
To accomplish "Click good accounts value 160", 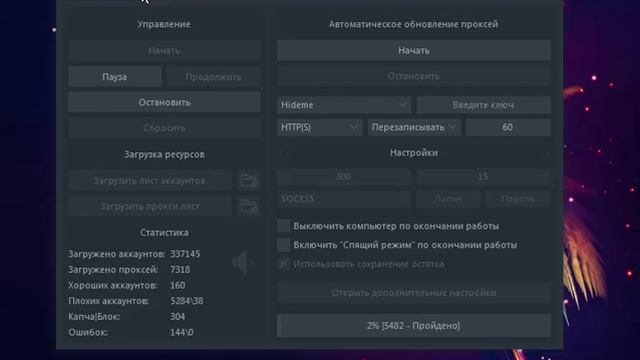I will pos(178,285).
